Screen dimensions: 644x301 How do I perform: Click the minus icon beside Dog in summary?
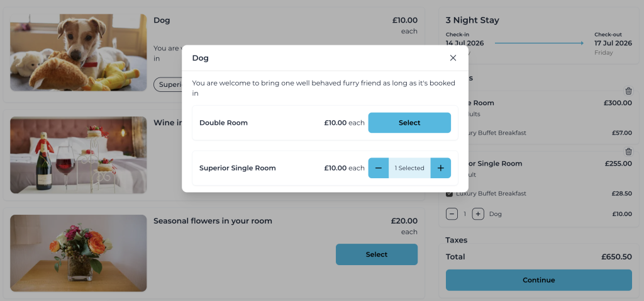coord(452,214)
